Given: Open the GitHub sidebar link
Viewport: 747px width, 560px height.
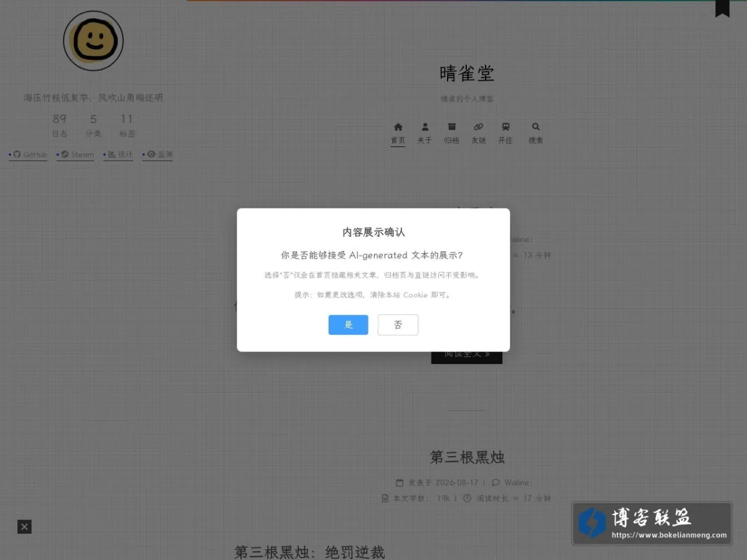Looking at the screenshot, I should coord(28,155).
